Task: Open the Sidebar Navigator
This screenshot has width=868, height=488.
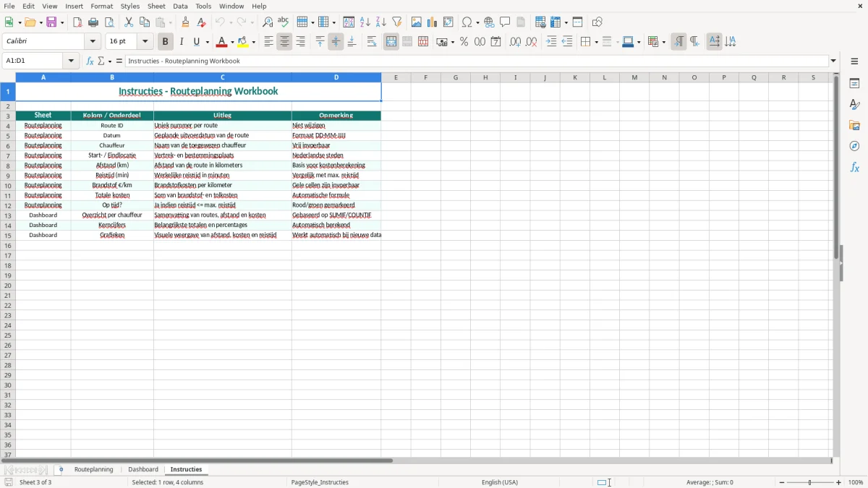Action: coord(854,146)
